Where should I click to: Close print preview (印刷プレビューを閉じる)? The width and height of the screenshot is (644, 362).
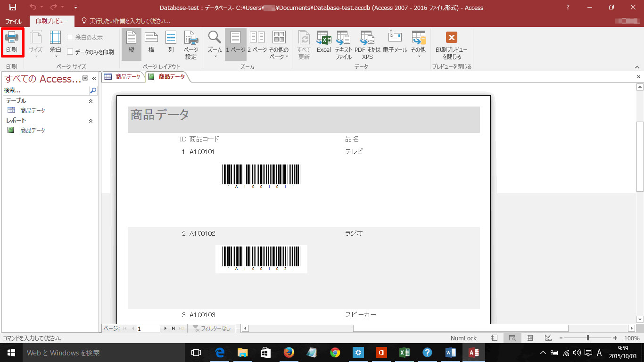(451, 45)
